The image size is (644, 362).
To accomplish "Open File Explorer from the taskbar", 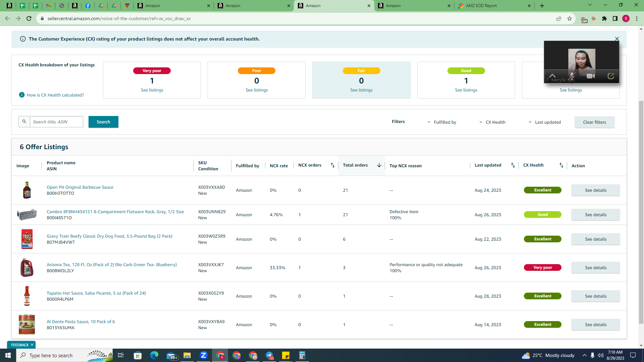I will click(x=187, y=355).
